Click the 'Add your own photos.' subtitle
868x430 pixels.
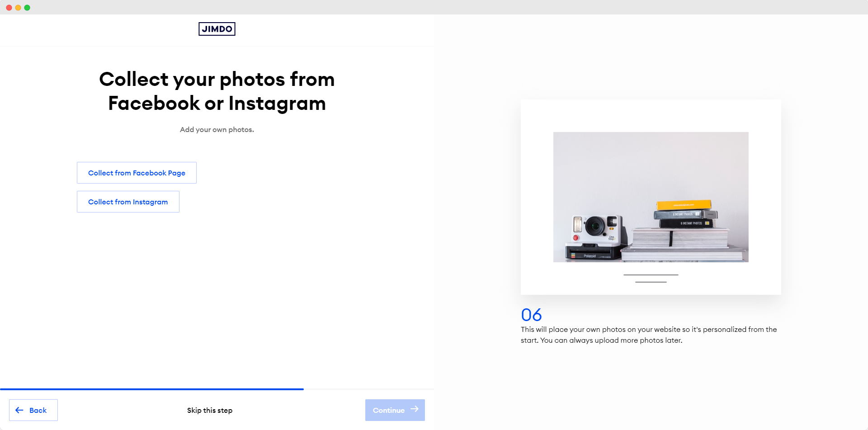pyautogui.click(x=217, y=129)
